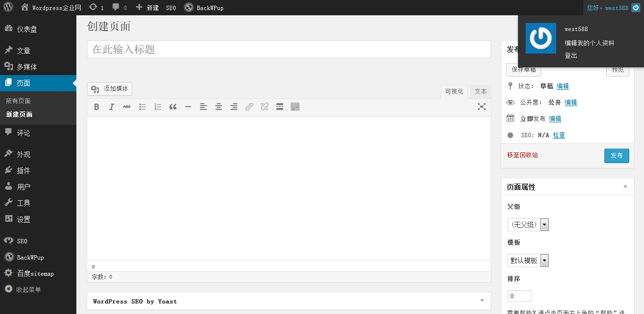Insert a horizontal line
This screenshot has width=644, height=314.
(x=188, y=107)
